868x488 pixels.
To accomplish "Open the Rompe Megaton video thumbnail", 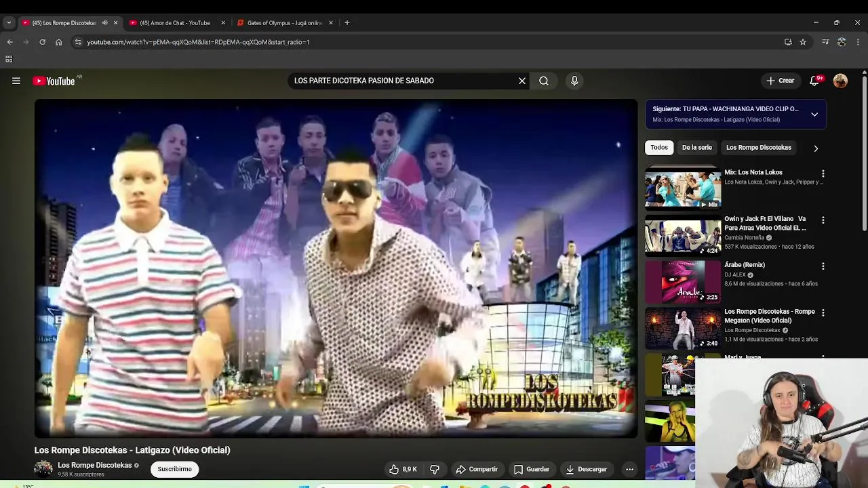I will pos(683,327).
